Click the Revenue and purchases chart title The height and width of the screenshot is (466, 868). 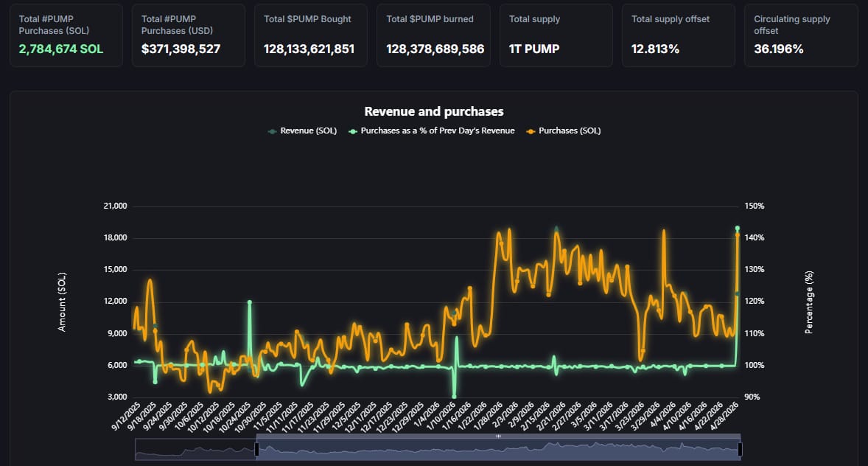(434, 111)
